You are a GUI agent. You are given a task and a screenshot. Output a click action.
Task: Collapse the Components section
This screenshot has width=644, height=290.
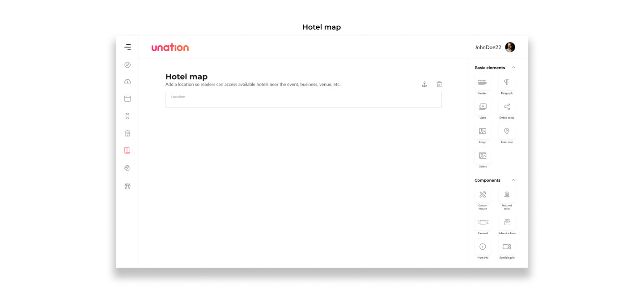click(513, 180)
